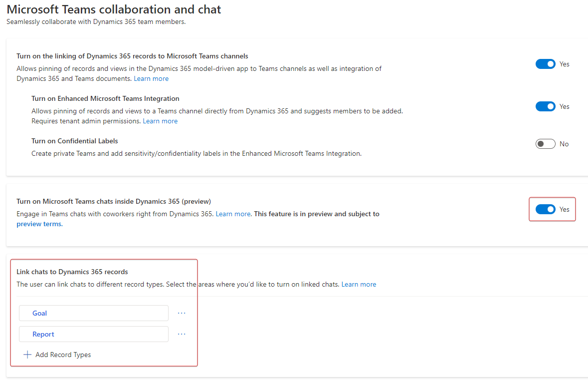Open the preview terms link
588x384 pixels.
[x=39, y=224]
